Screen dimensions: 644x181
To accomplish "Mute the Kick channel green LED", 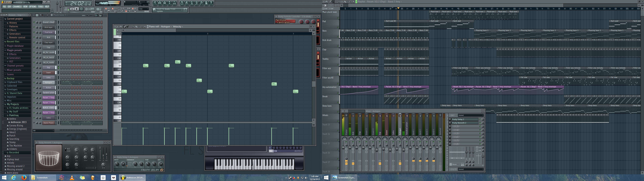I will click(34, 38).
